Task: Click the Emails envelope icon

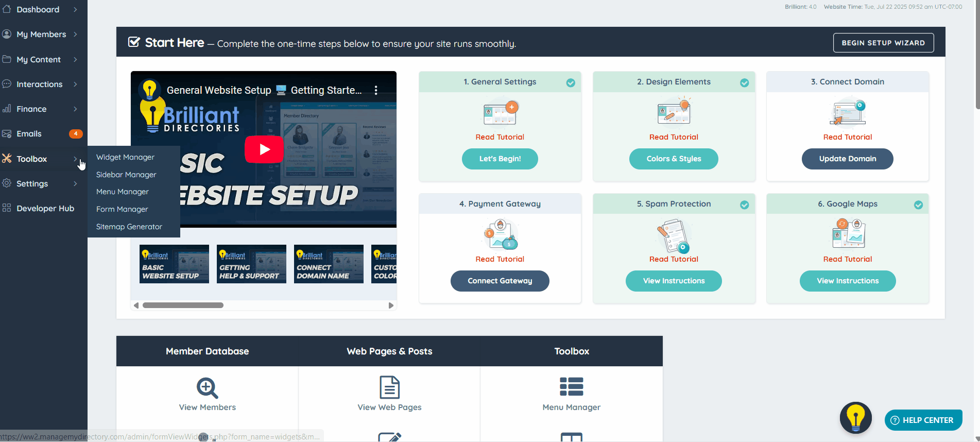Action: point(7,134)
